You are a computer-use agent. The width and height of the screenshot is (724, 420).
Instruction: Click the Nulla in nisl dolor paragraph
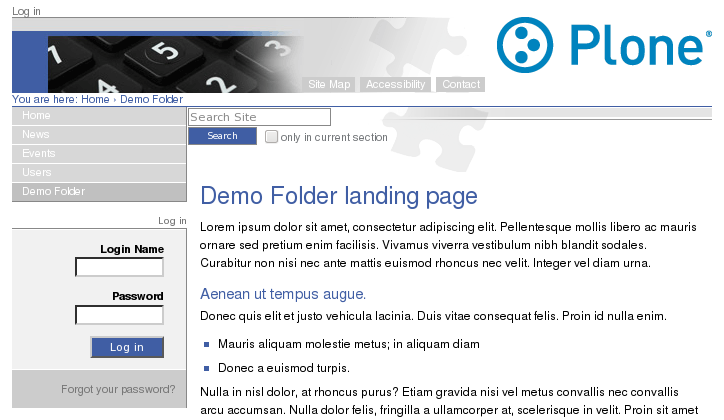449,401
